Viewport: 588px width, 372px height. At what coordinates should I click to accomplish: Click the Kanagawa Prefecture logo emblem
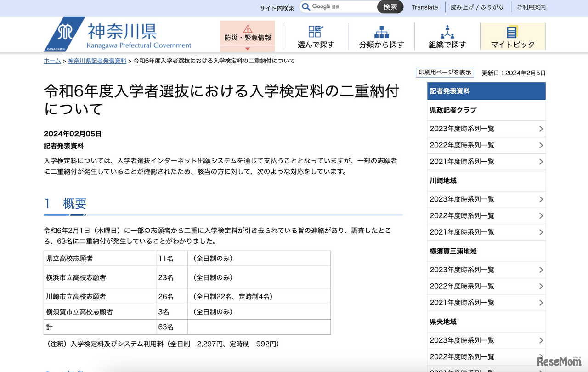point(64,34)
